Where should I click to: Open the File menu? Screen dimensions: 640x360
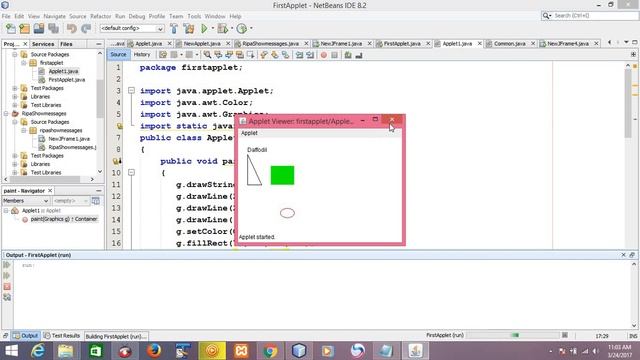pos(6,16)
